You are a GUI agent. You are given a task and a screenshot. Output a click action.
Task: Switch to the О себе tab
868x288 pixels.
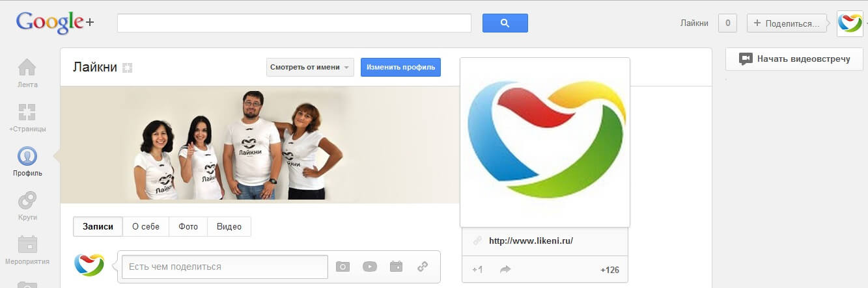coord(146,227)
